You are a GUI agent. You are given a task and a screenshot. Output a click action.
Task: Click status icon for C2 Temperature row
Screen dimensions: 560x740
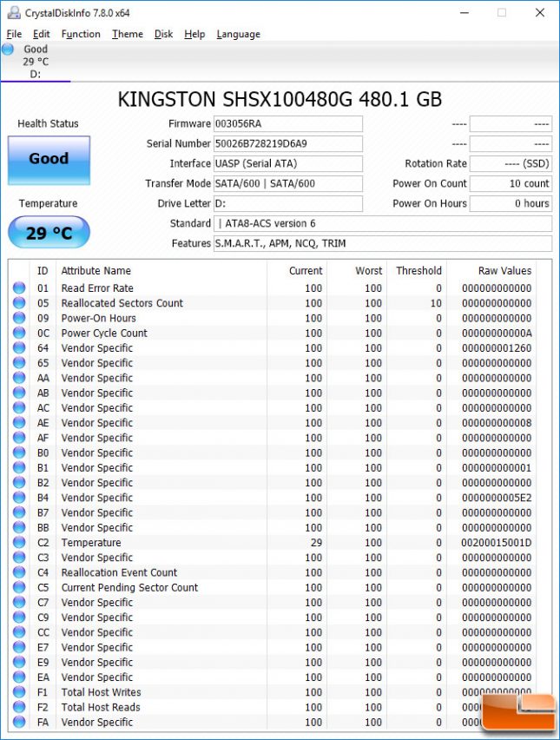19,542
